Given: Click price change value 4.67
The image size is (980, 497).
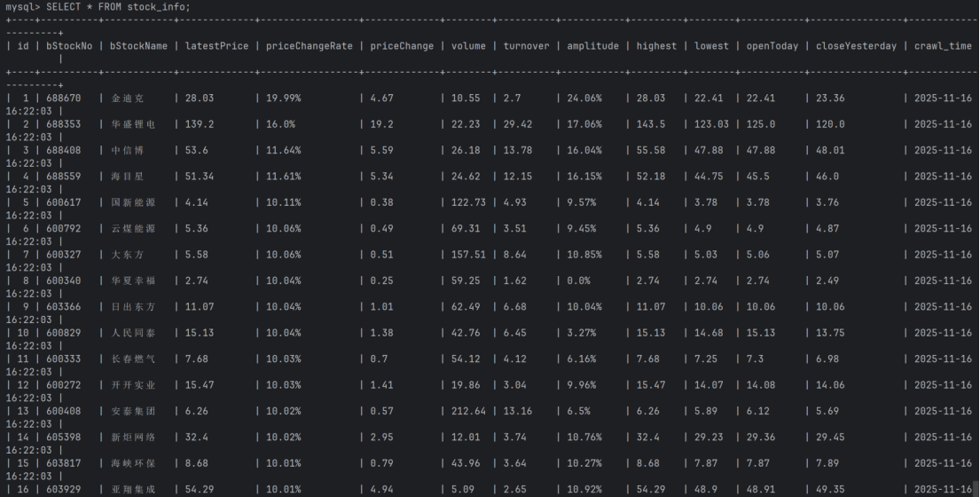Looking at the screenshot, I should point(381,99).
